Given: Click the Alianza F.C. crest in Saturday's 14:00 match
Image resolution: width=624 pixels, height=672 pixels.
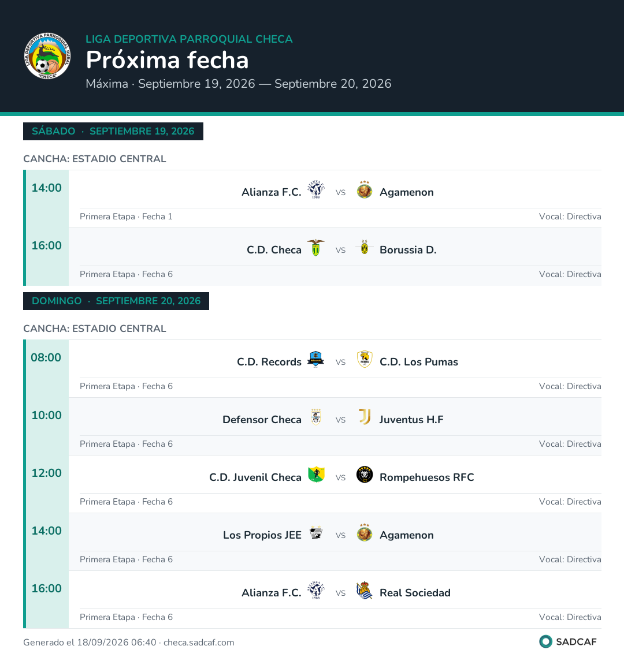Looking at the screenshot, I should [x=315, y=189].
